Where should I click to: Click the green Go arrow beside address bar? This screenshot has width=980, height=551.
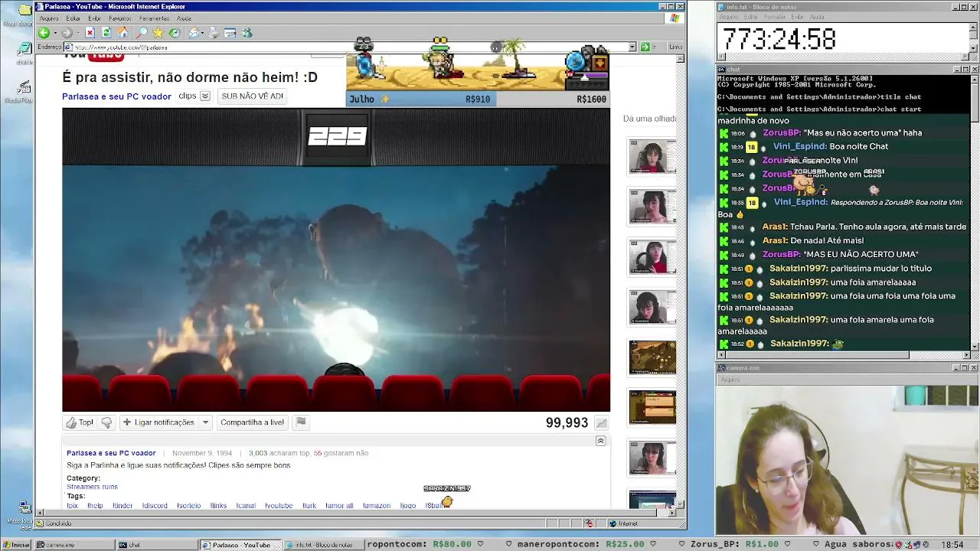pyautogui.click(x=645, y=47)
